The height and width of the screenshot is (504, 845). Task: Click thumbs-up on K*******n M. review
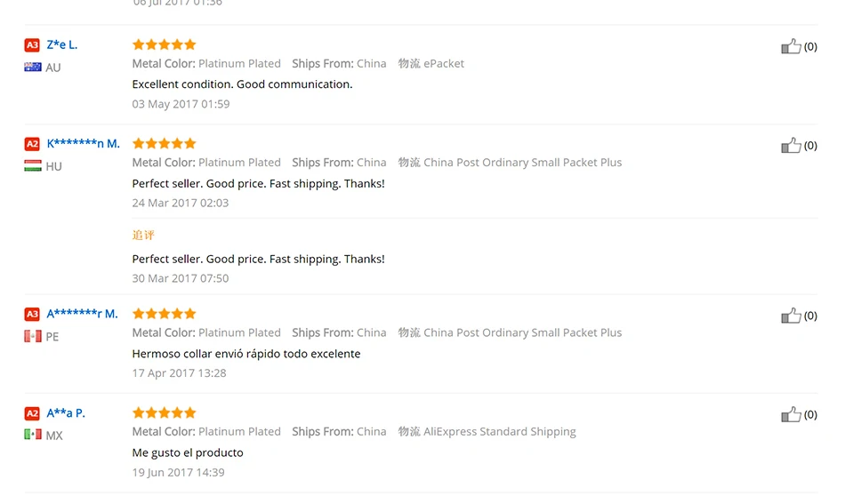pyautogui.click(x=791, y=146)
